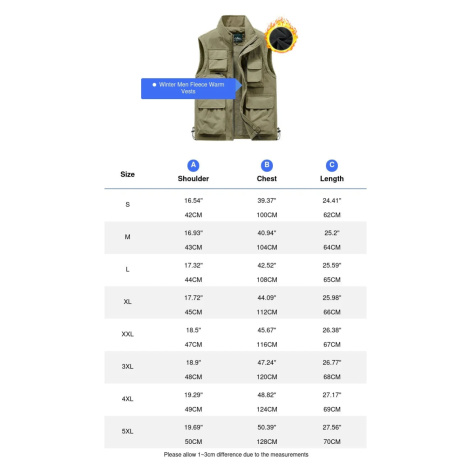Click the blue B Chest badge
This screenshot has width=470, height=470.
(266, 165)
